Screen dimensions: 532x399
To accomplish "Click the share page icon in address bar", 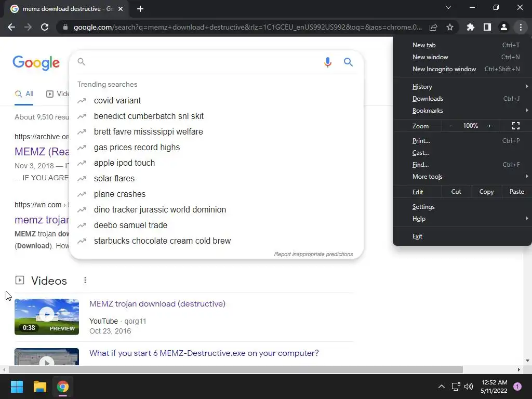I will click(433, 27).
